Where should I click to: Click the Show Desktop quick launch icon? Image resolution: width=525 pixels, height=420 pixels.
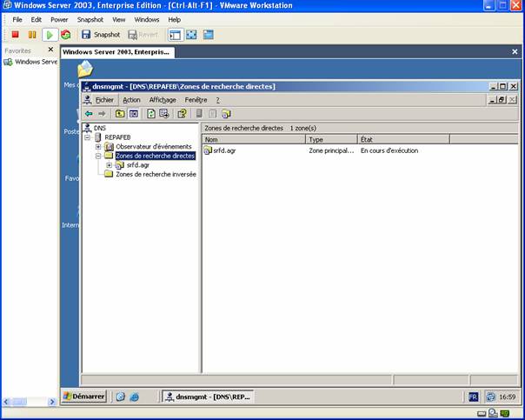[x=120, y=397]
